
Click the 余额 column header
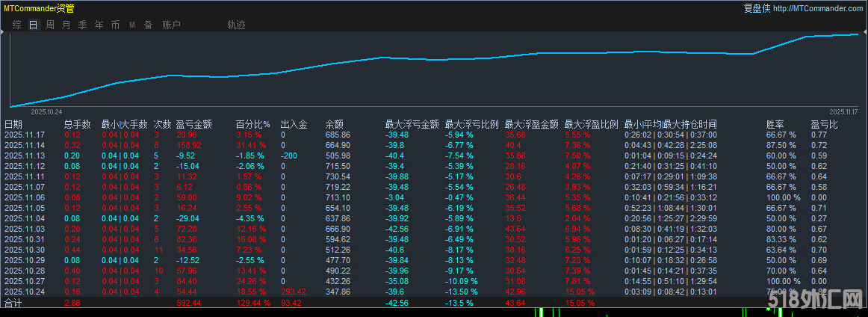(334, 125)
